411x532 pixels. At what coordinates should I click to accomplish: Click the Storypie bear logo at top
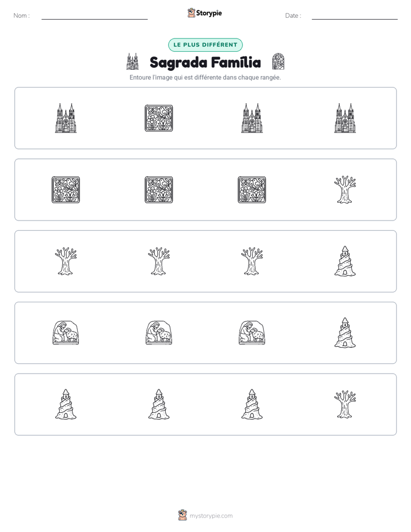point(191,13)
